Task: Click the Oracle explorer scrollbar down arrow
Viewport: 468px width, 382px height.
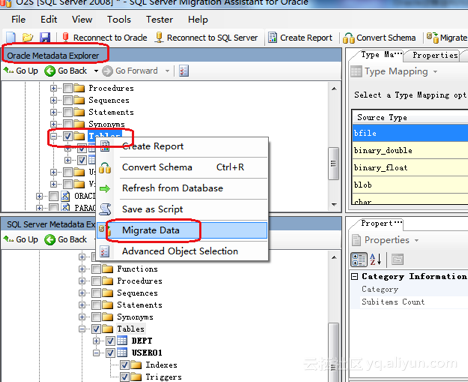Action: coord(334,204)
